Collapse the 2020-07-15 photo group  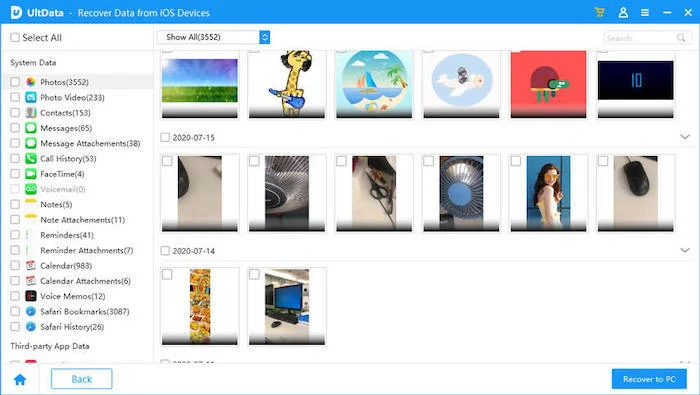click(x=685, y=137)
